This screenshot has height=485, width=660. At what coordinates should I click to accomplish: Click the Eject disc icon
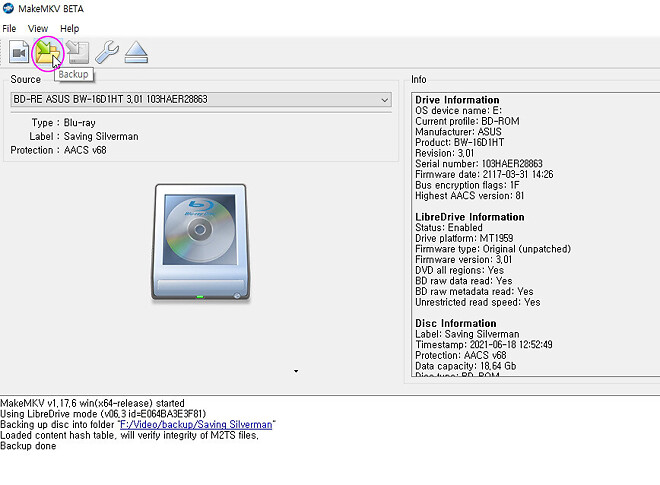(x=136, y=52)
